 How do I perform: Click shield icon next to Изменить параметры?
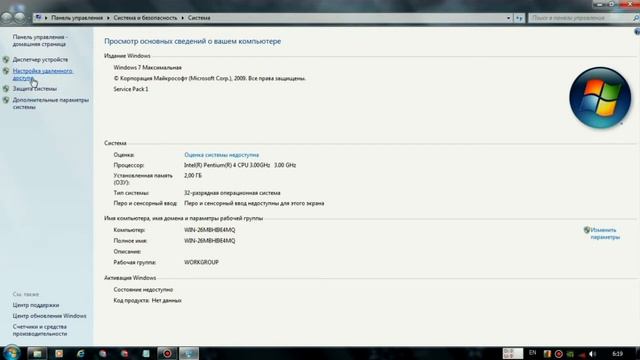(587, 230)
